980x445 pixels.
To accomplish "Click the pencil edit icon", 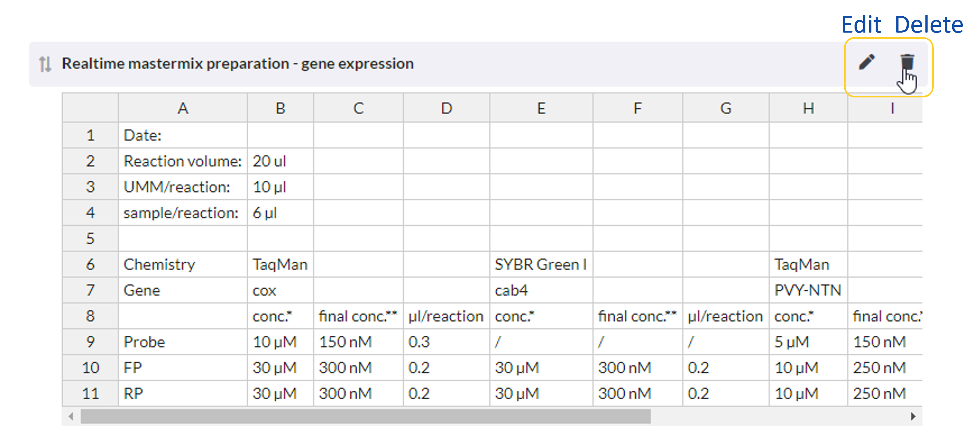I will tap(867, 62).
